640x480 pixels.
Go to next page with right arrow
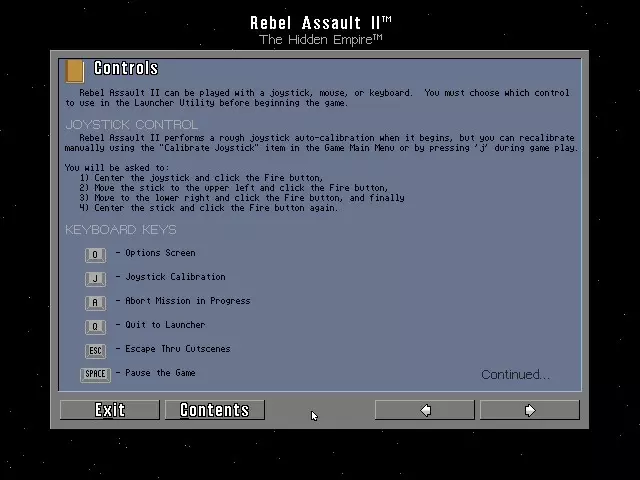530,410
